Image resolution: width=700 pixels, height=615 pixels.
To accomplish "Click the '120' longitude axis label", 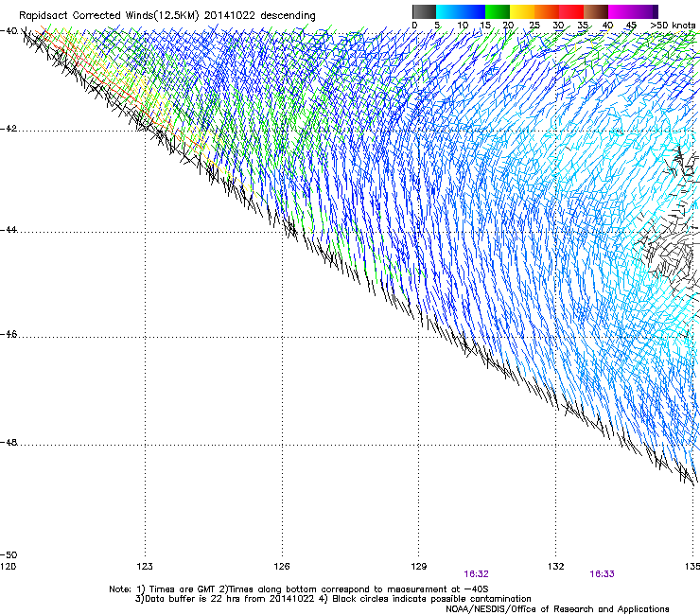I will (x=8, y=567).
